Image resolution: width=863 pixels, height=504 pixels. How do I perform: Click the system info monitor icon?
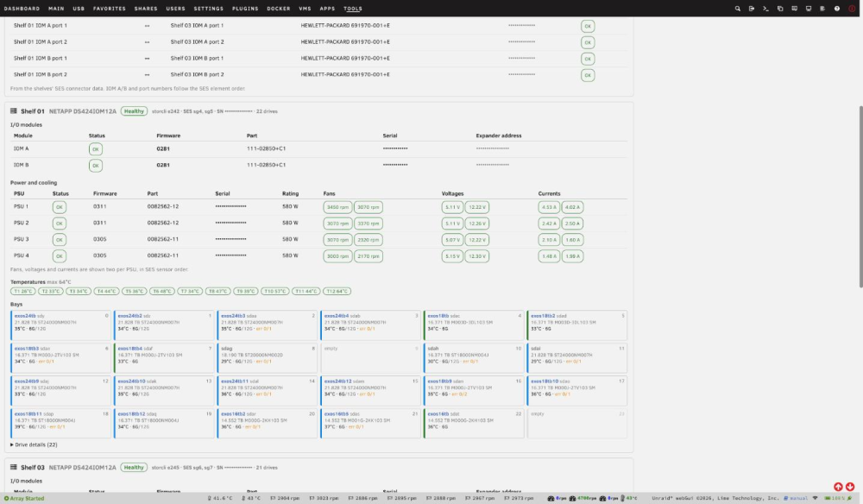809,9
